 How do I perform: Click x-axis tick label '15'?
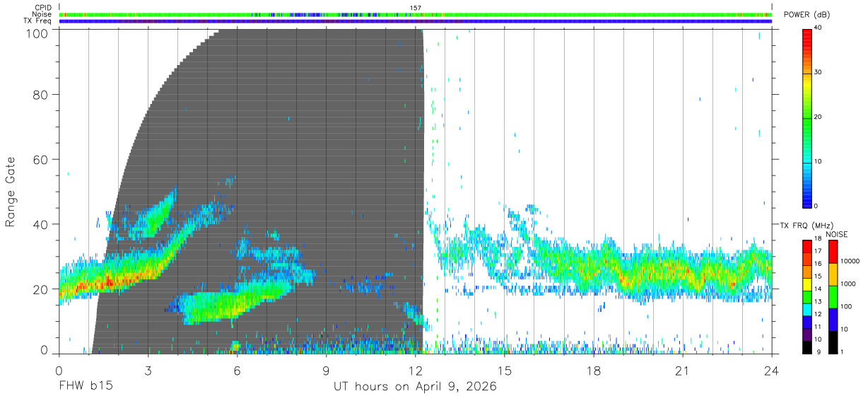(x=505, y=370)
